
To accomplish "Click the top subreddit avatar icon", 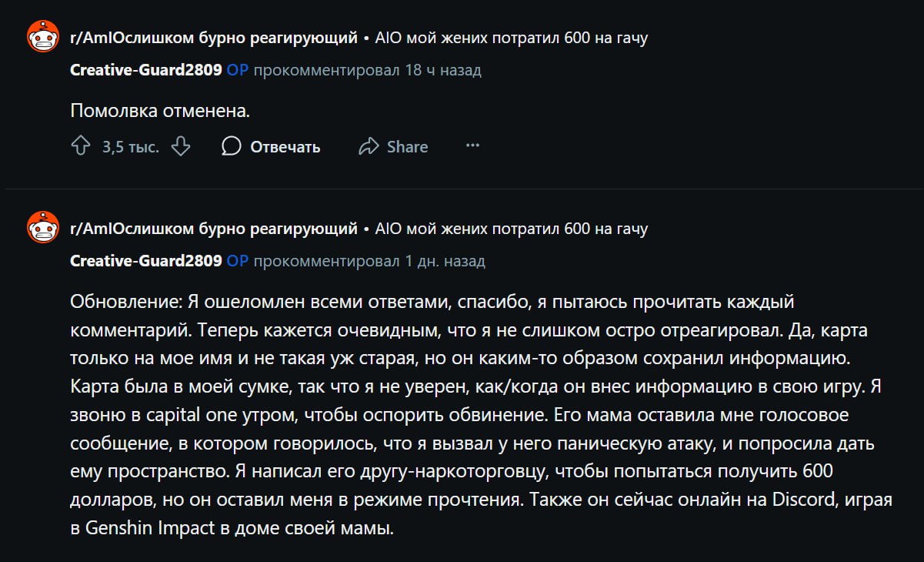I will pyautogui.click(x=43, y=37).
